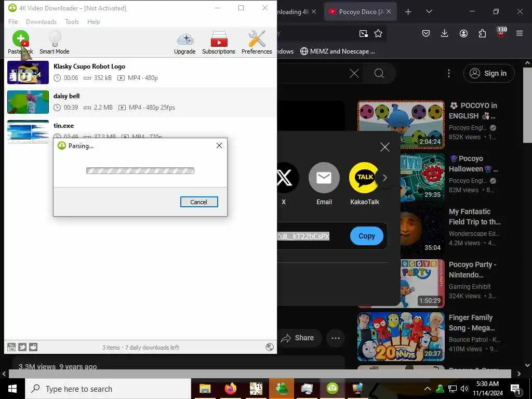
Task: Click the Klasky Csupo Robot Logo title
Action: pos(89,66)
